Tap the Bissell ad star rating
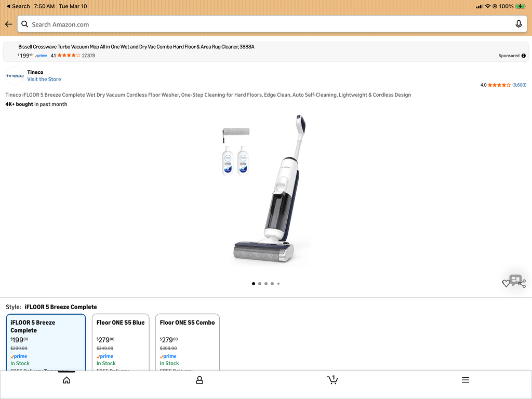 [69, 55]
